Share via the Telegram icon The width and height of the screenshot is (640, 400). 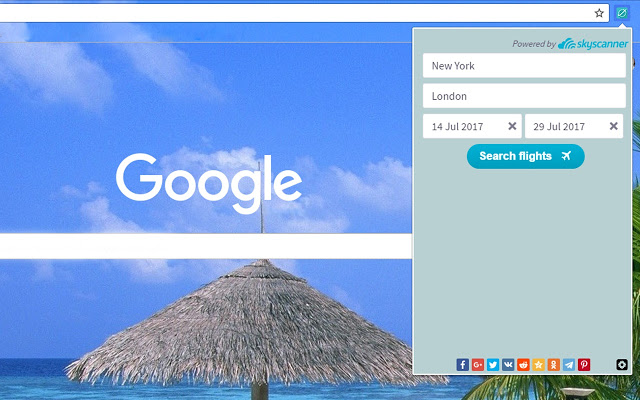point(569,364)
